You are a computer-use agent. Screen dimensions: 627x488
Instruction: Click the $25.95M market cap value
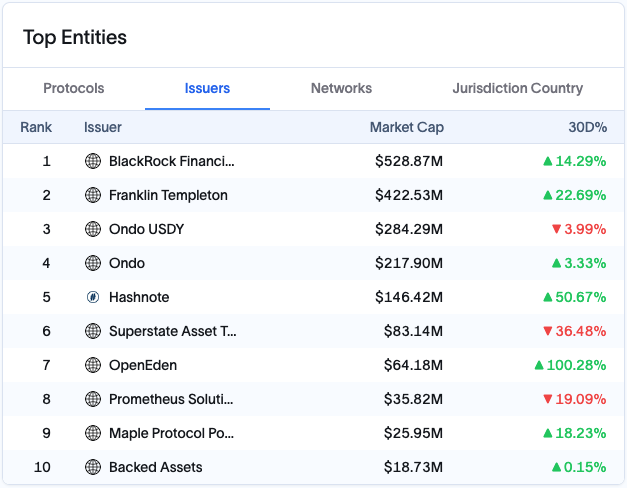[413, 433]
